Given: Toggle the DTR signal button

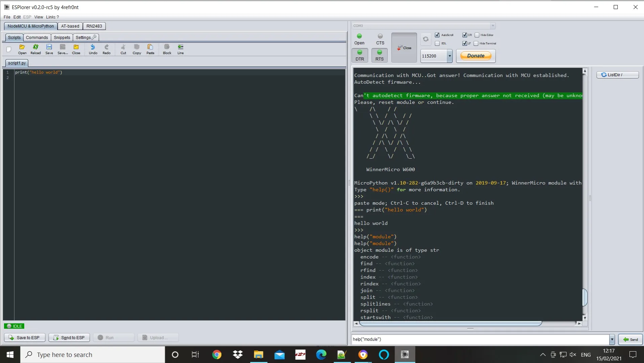Looking at the screenshot, I should (x=360, y=55).
